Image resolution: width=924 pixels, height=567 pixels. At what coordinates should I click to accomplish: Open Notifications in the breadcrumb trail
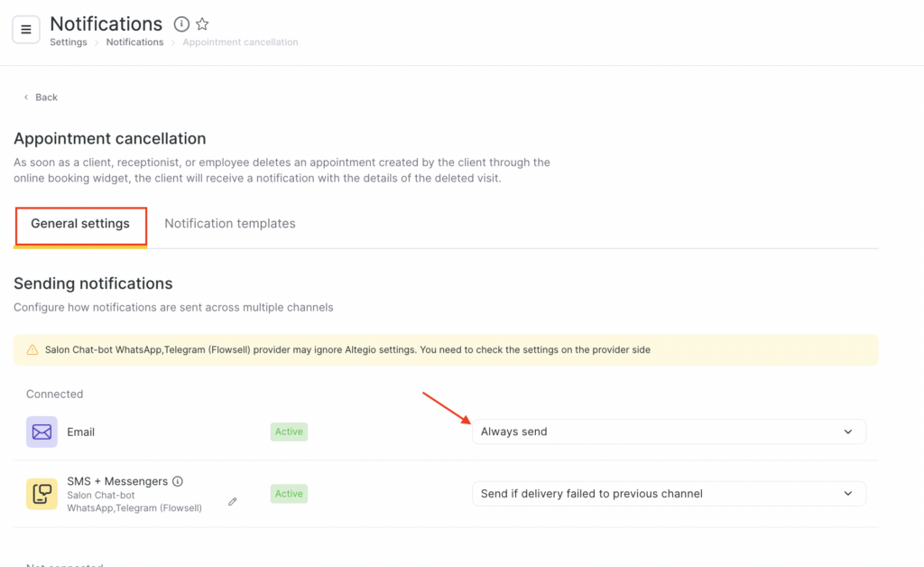(x=134, y=42)
